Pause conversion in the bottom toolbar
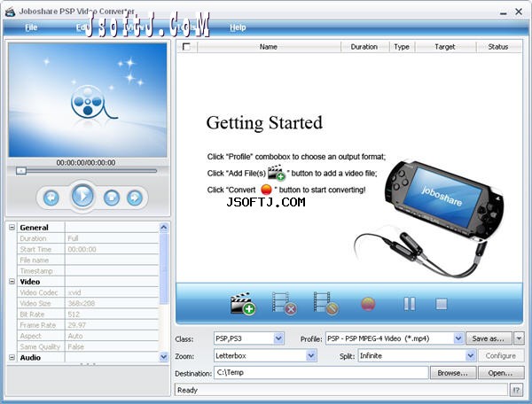 pos(409,304)
